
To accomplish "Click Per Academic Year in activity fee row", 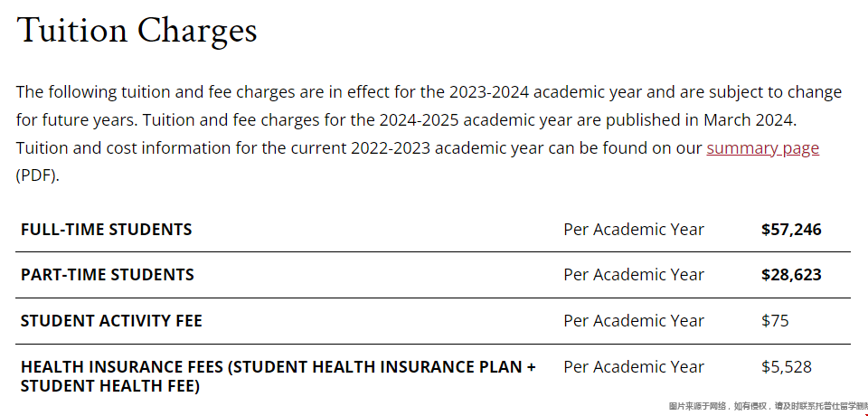I will click(x=634, y=321).
